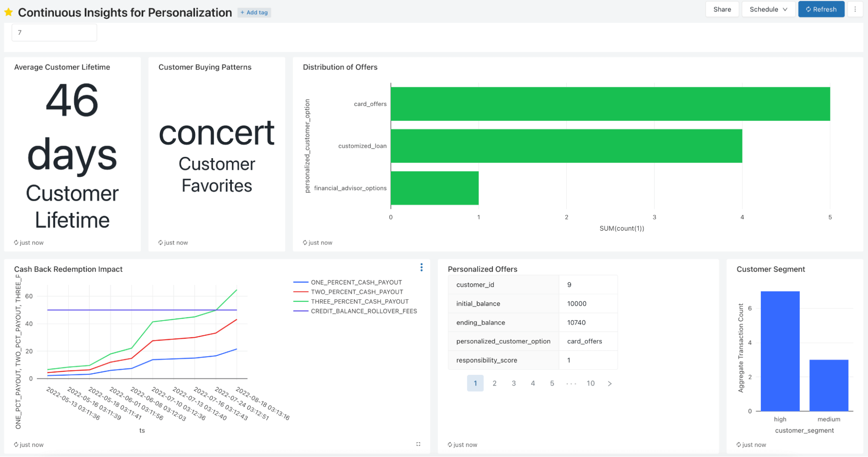Screen dimensions: 868x457
Task: Expand the pagination ellipsis to jump pages
Action: tap(571, 384)
